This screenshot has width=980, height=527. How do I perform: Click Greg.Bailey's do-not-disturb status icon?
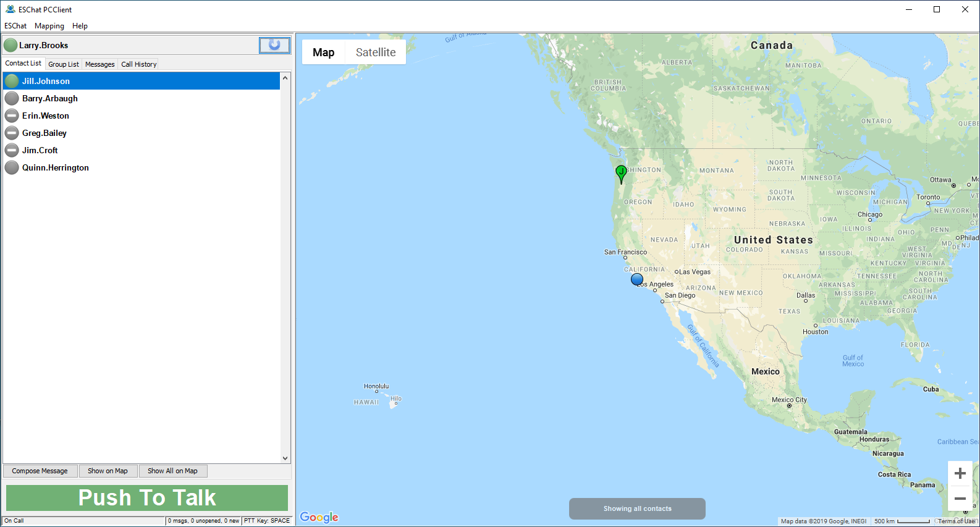point(12,133)
